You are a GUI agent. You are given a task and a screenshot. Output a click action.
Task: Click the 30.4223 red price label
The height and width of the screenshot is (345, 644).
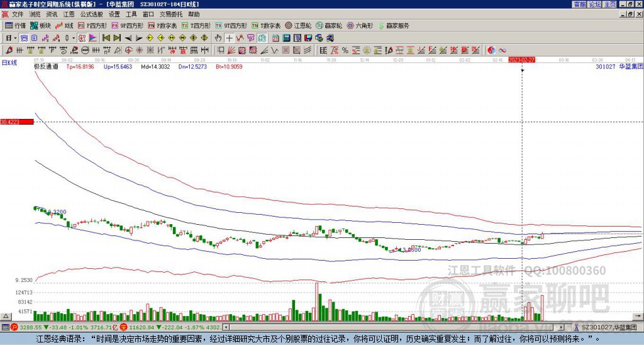(x=17, y=122)
